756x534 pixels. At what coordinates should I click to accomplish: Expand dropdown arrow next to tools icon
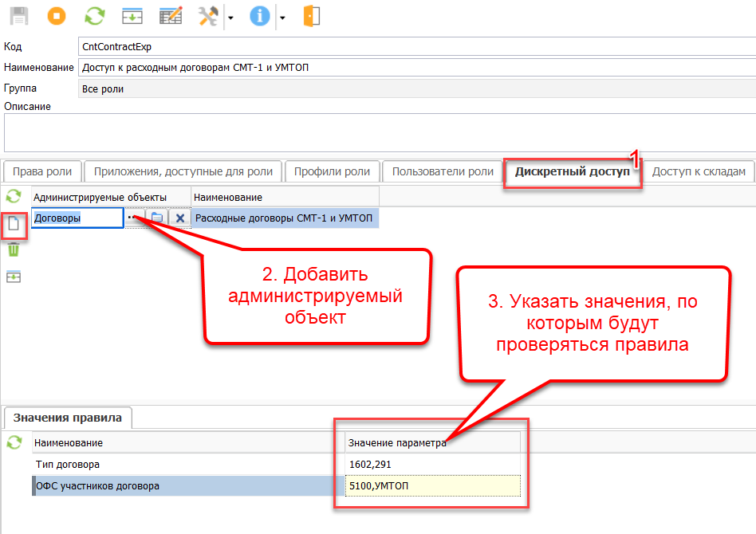[230, 17]
